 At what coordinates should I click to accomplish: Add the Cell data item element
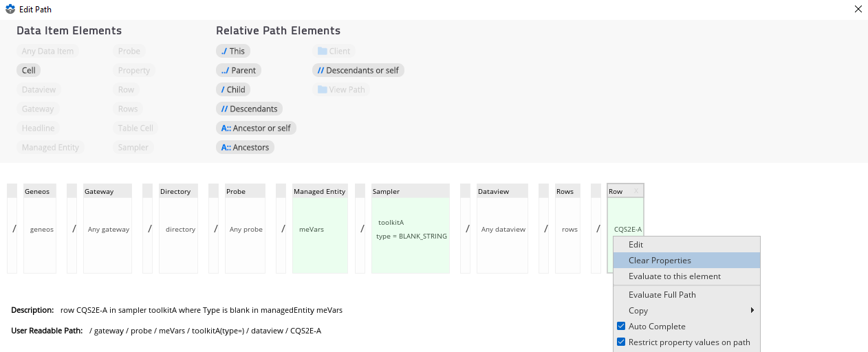pos(29,70)
